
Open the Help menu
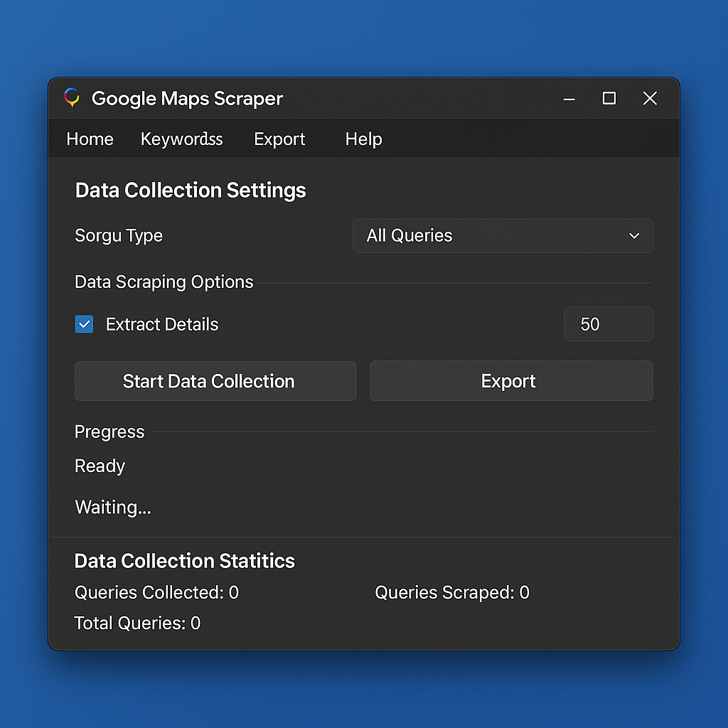(x=363, y=139)
